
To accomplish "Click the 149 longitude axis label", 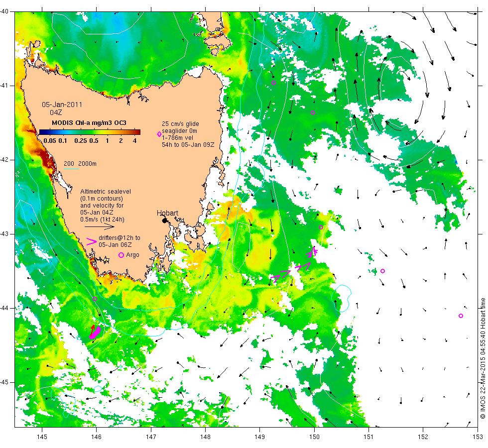I will click(x=259, y=437).
